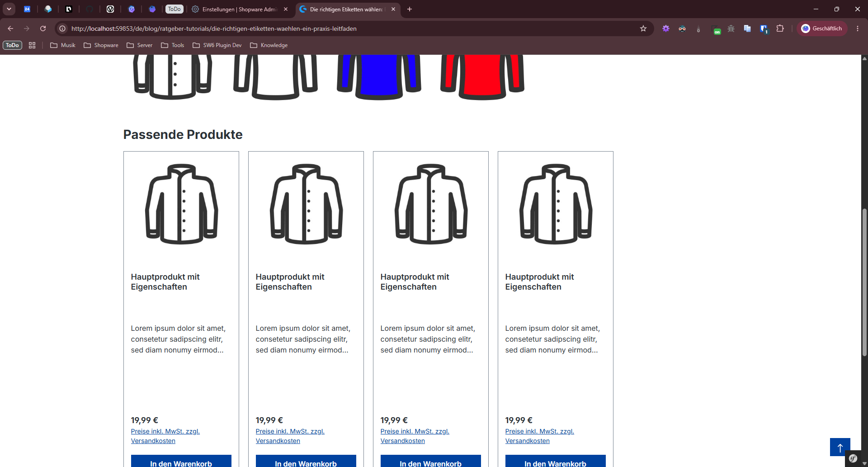Image resolution: width=868 pixels, height=467 pixels.
Task: Open first product card jacket image
Action: [x=181, y=204]
